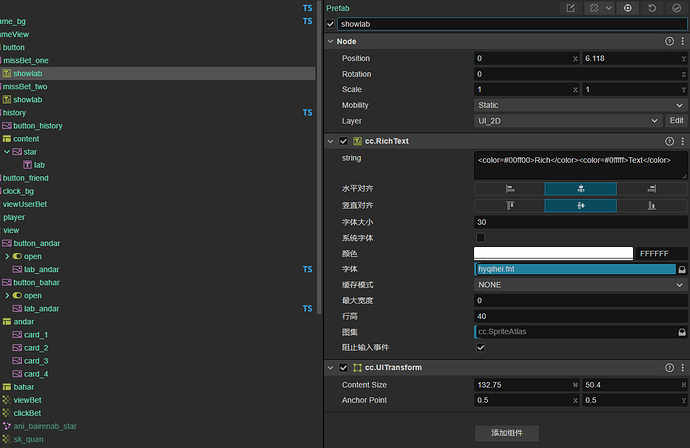
Task: Click the unlink prefab icon
Action: click(x=594, y=8)
